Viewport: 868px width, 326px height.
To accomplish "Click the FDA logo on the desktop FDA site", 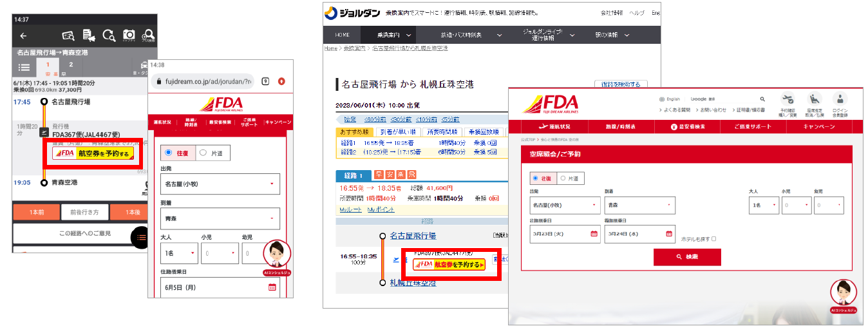I will [550, 104].
